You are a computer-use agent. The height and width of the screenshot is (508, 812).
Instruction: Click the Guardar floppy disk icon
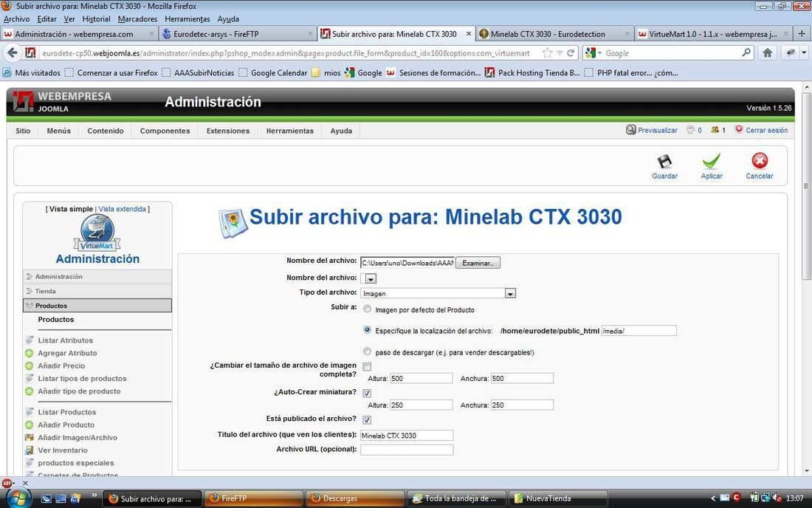click(x=664, y=162)
